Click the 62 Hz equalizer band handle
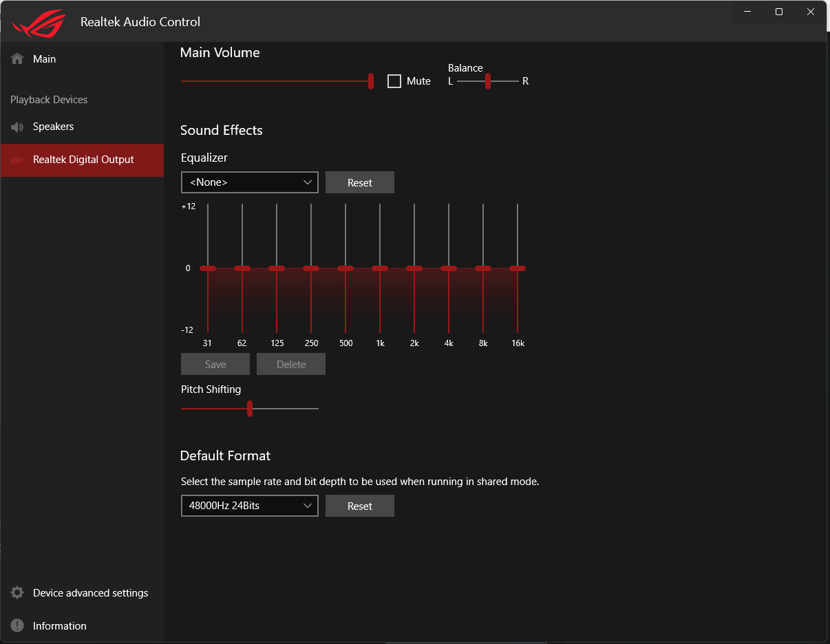 [x=242, y=268]
